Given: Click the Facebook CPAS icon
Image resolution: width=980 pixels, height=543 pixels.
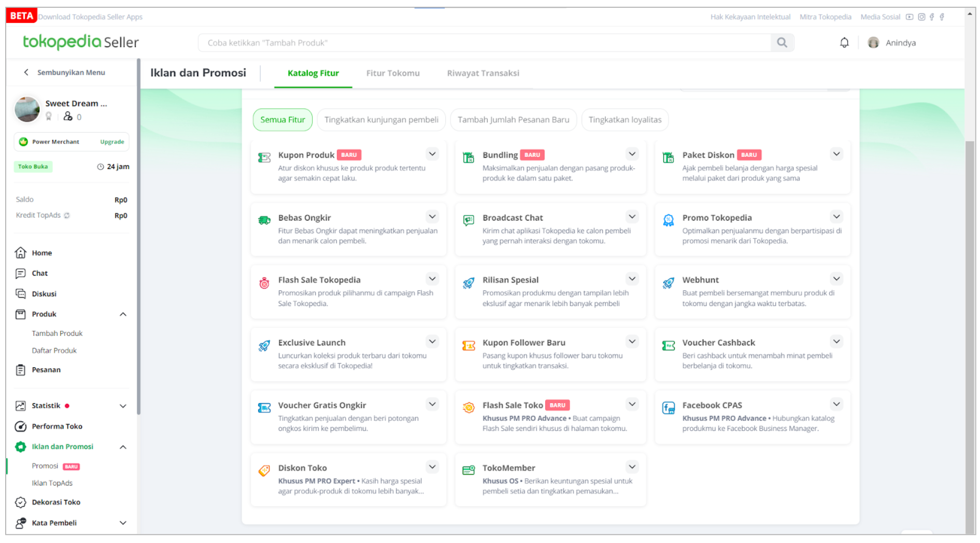Looking at the screenshot, I should point(668,408).
